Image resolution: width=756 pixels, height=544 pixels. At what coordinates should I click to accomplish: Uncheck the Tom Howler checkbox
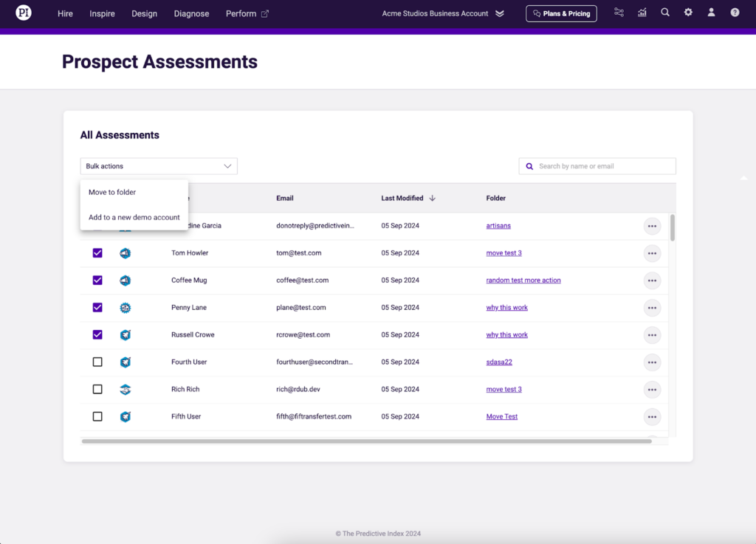coord(97,253)
